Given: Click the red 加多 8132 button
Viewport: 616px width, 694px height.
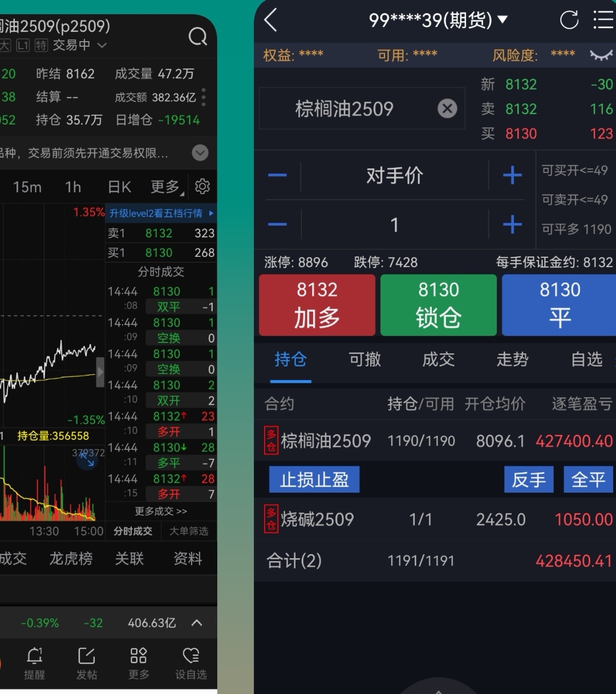Looking at the screenshot, I should coord(317,305).
